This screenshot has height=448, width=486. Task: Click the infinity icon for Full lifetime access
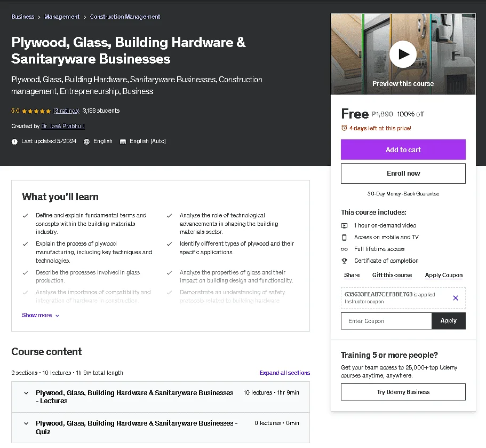(x=344, y=249)
